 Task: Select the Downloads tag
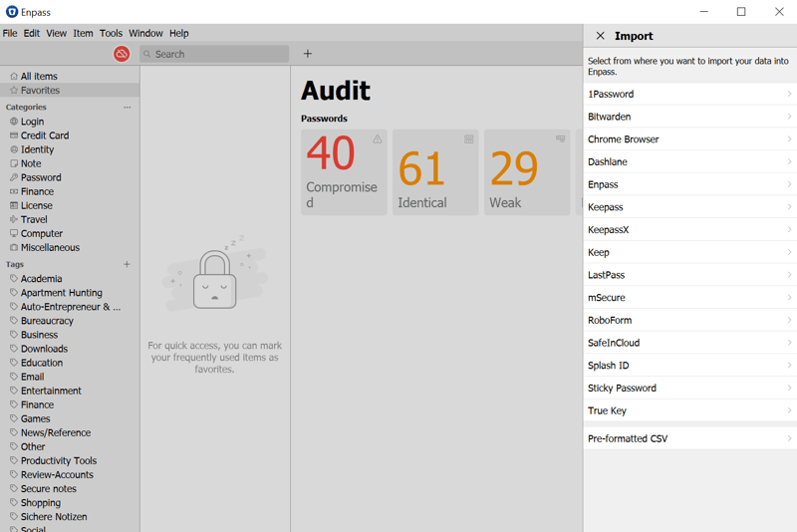coord(44,349)
